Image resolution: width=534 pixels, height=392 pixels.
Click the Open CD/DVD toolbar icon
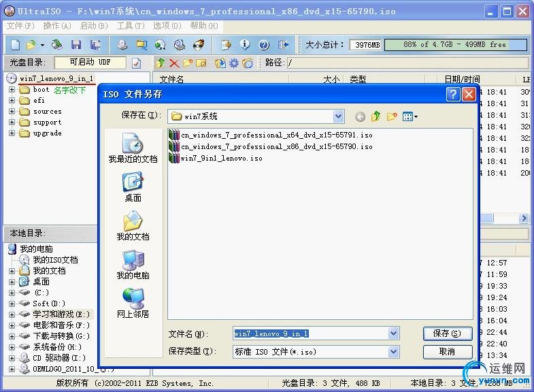pos(57,45)
